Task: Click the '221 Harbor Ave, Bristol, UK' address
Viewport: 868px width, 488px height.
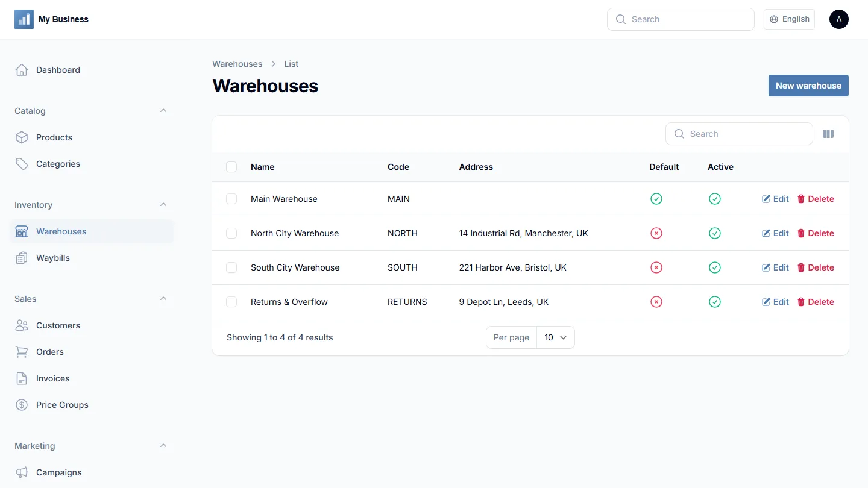Action: pos(512,267)
